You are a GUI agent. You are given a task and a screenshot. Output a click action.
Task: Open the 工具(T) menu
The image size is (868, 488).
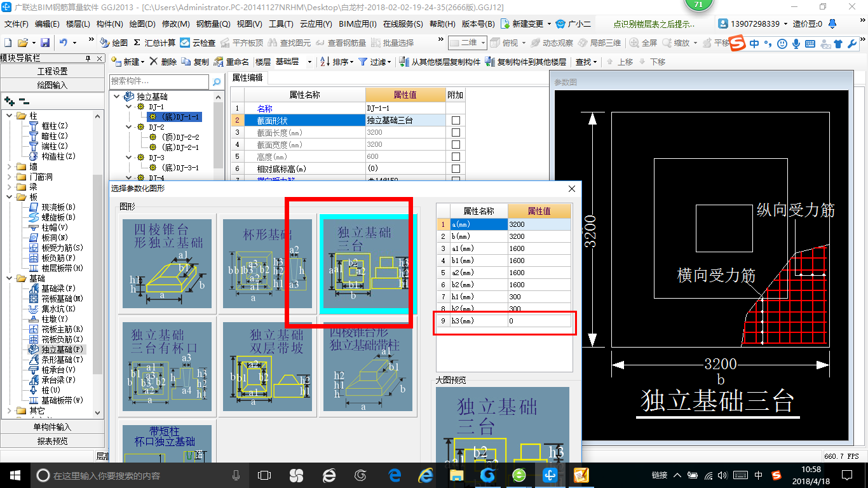281,24
